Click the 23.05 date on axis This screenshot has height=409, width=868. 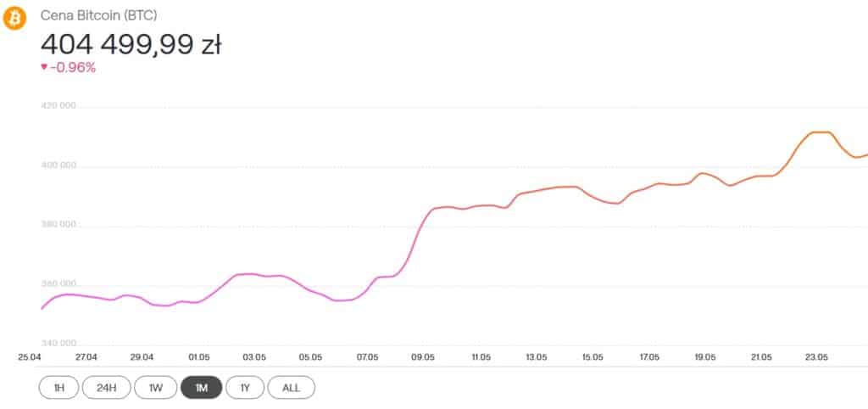[x=816, y=357]
